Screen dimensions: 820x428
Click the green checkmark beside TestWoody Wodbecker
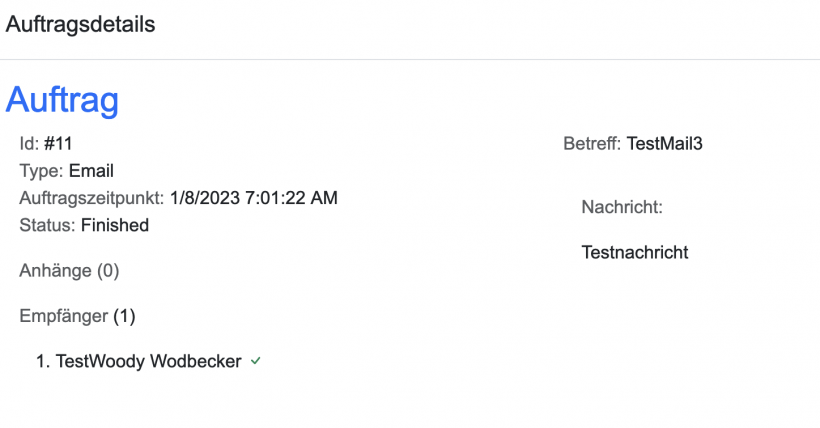pyautogui.click(x=256, y=361)
